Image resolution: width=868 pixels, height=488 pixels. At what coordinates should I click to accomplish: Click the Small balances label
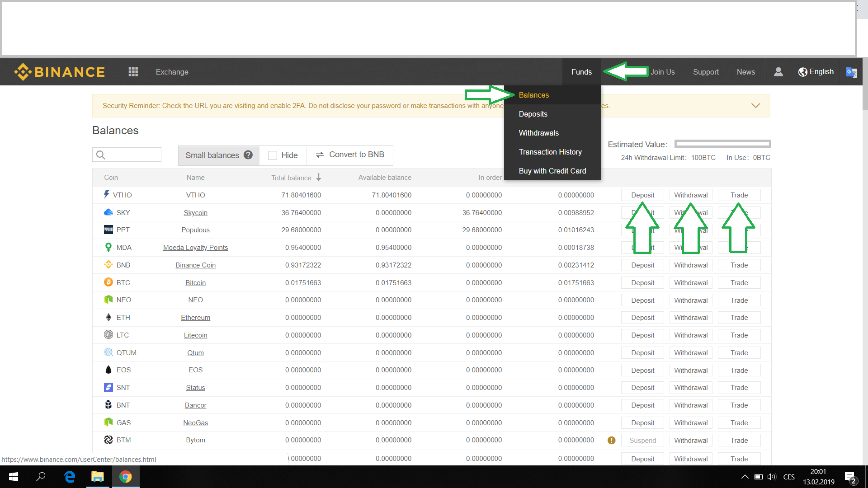212,155
